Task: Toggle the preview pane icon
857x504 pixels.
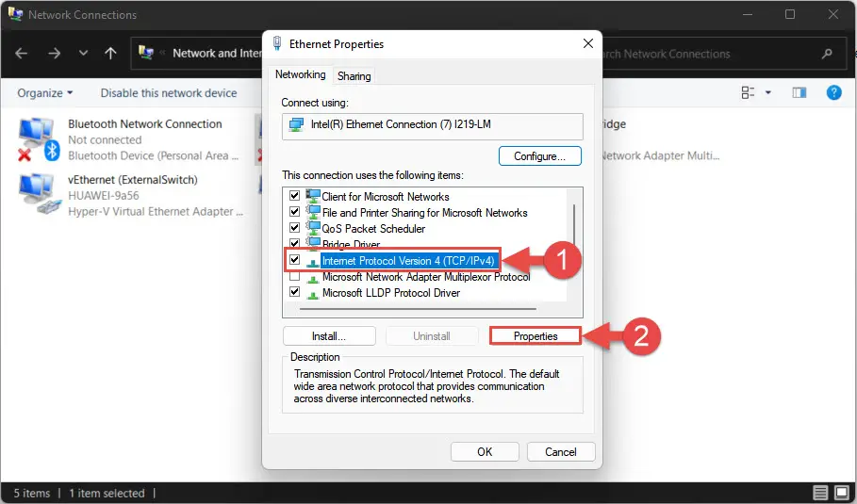Action: pyautogui.click(x=799, y=93)
